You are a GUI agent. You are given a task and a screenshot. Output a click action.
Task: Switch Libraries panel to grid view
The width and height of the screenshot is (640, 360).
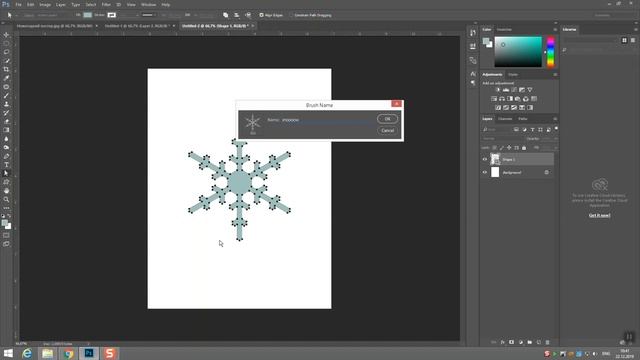(624, 40)
